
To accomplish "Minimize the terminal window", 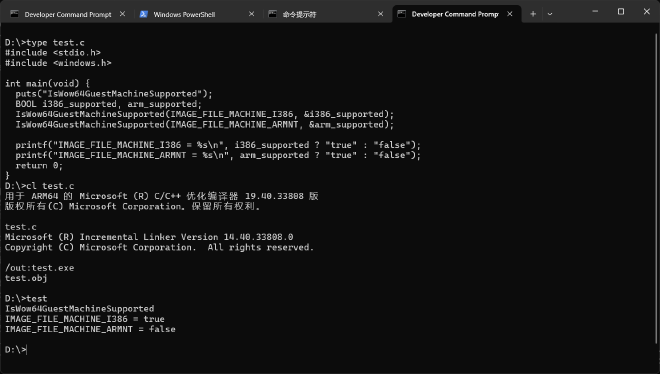I will pos(595,12).
